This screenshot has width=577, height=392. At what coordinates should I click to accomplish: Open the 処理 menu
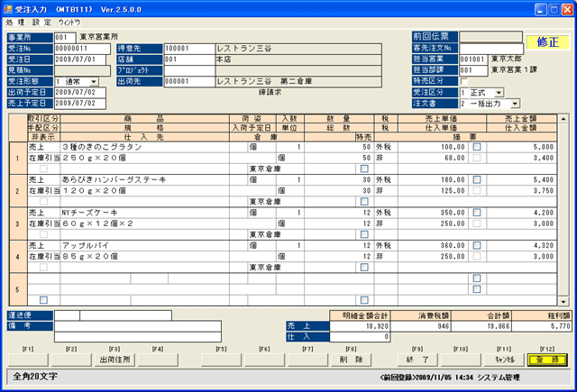(x=14, y=23)
